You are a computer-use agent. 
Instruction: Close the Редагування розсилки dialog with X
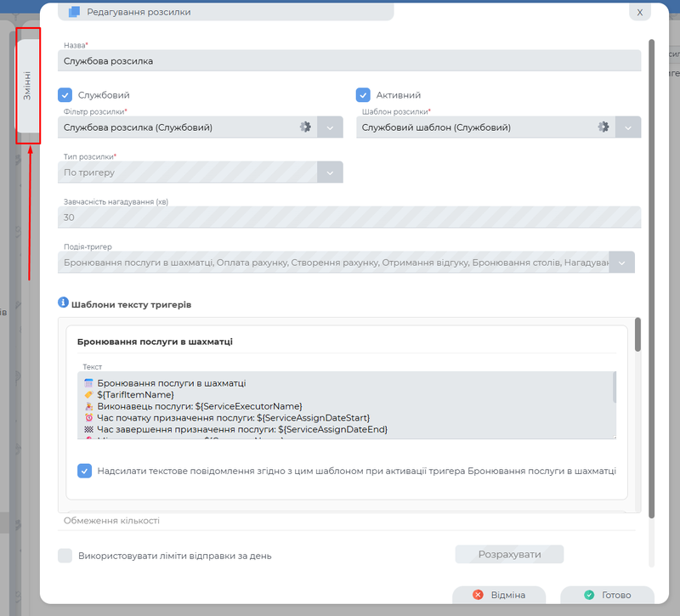640,12
